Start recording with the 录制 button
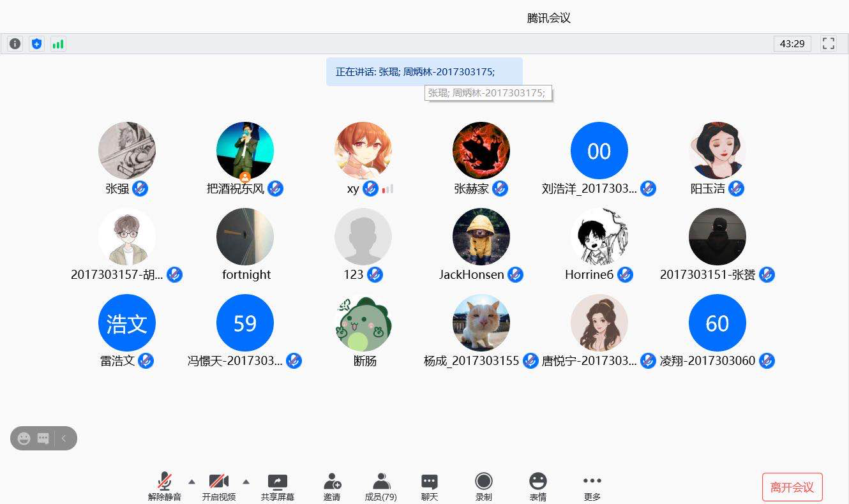849x504 pixels. [x=484, y=487]
